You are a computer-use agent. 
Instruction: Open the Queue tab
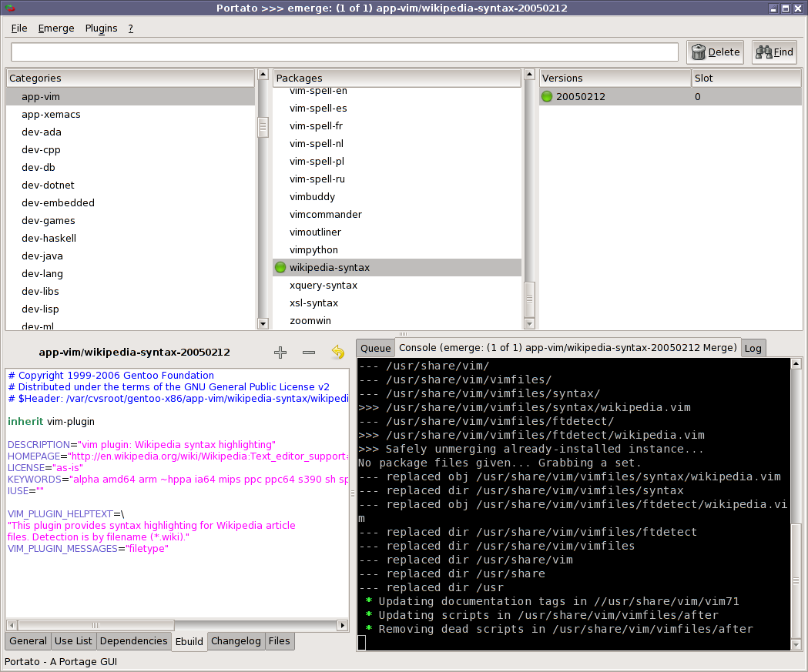[376, 348]
